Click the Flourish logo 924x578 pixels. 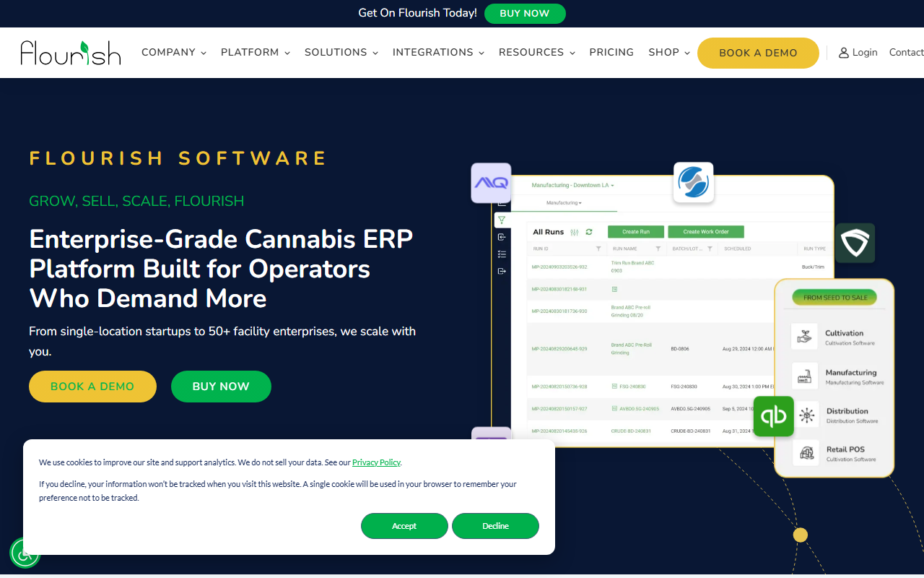[71, 53]
